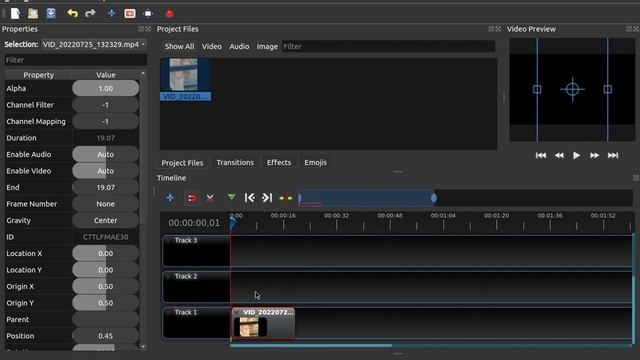Filter project files by Image

tap(267, 47)
